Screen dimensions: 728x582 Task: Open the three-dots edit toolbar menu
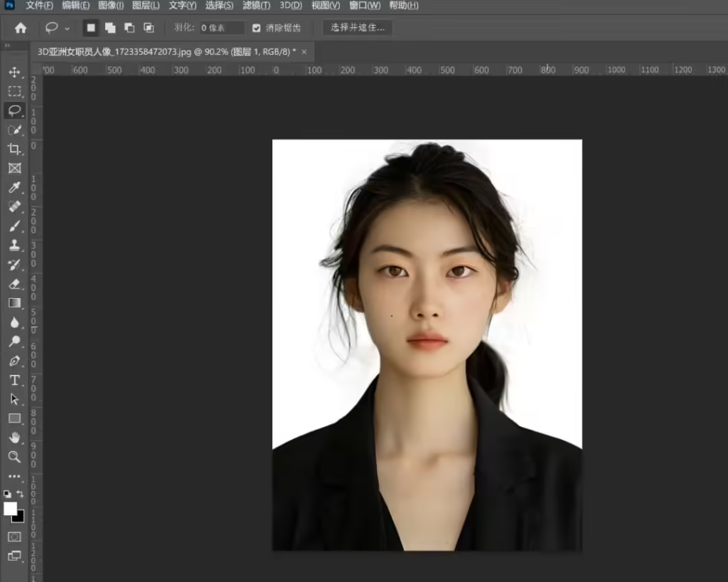click(14, 476)
